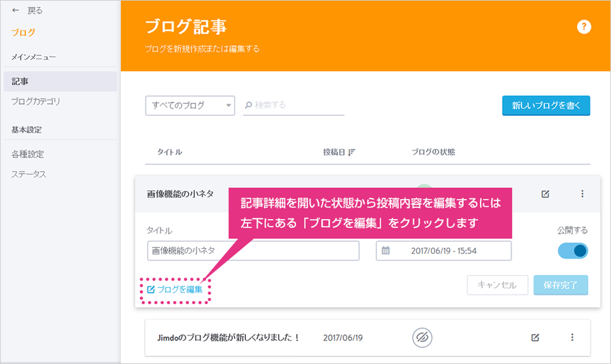Click edit icon for Jimdoのブログ機能 post

click(535, 337)
